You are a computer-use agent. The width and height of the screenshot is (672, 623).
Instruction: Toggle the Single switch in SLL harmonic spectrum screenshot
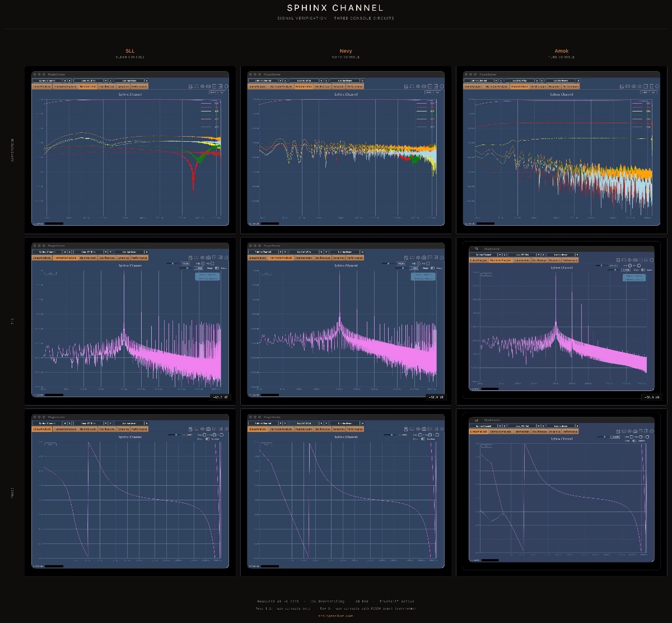(x=217, y=268)
